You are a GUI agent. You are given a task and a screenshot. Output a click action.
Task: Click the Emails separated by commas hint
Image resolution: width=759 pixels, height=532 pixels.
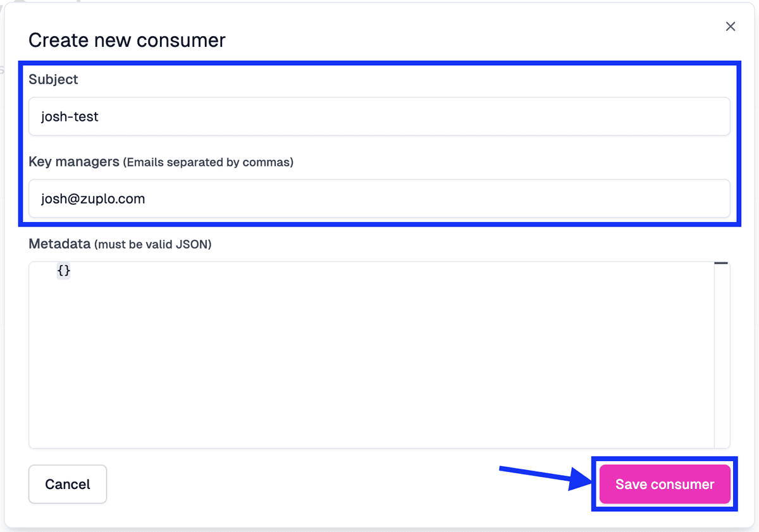point(209,163)
